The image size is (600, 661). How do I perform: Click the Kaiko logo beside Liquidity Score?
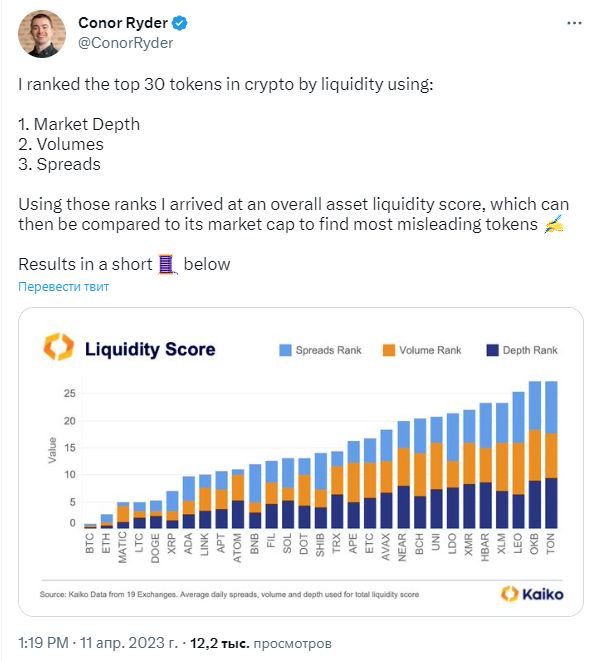click(59, 347)
